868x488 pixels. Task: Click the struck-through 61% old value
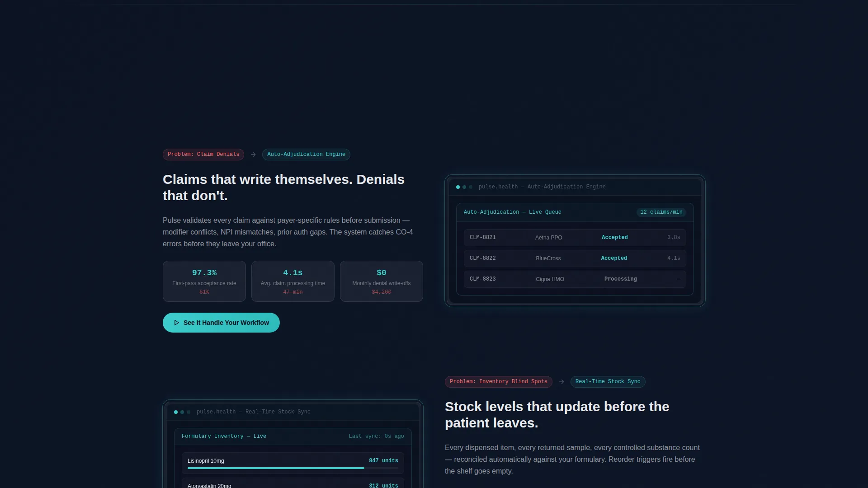click(x=204, y=292)
